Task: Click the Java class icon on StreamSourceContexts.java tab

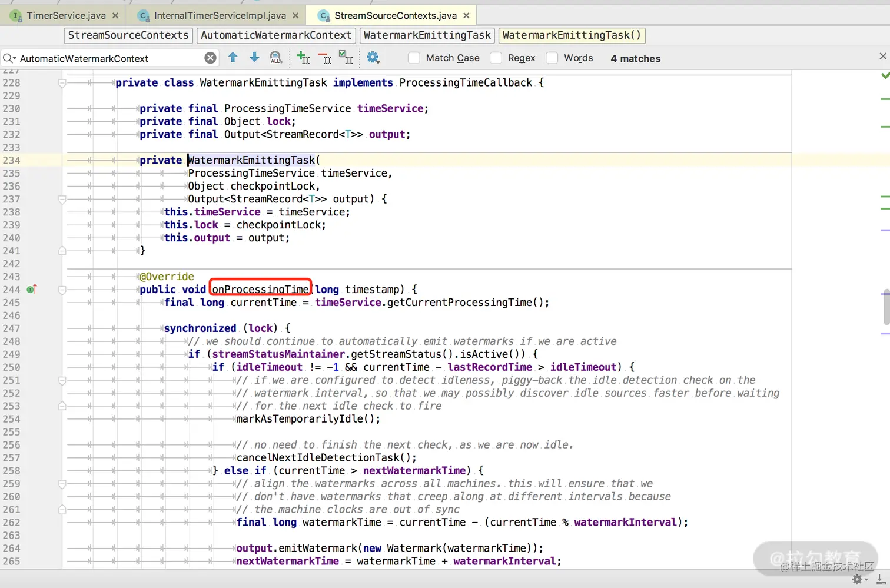Action: (324, 15)
